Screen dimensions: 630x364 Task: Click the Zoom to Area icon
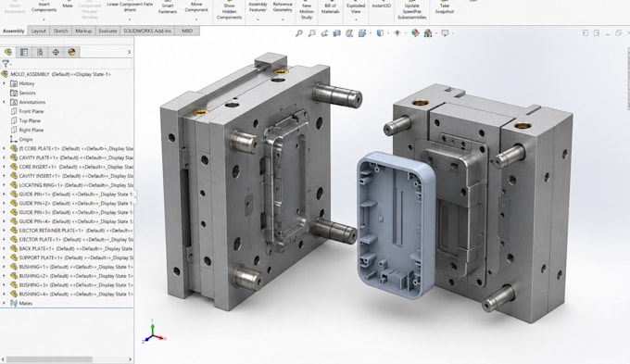tap(312, 33)
